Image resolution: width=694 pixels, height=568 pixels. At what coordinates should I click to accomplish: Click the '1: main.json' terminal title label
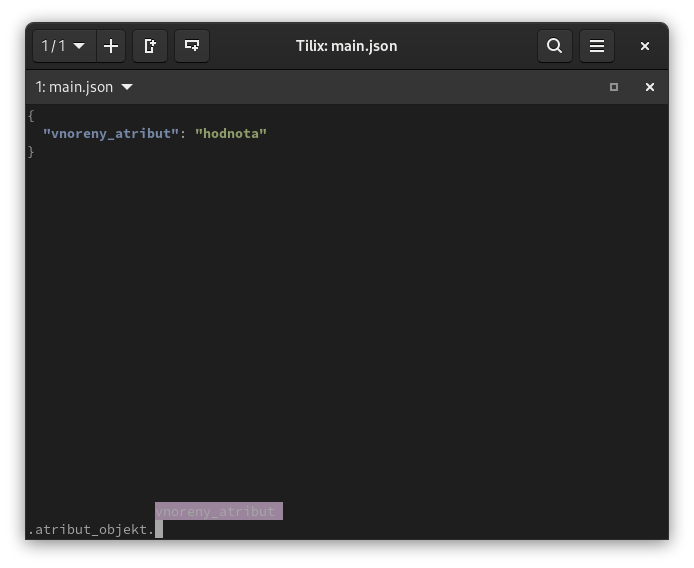pyautogui.click(x=75, y=87)
